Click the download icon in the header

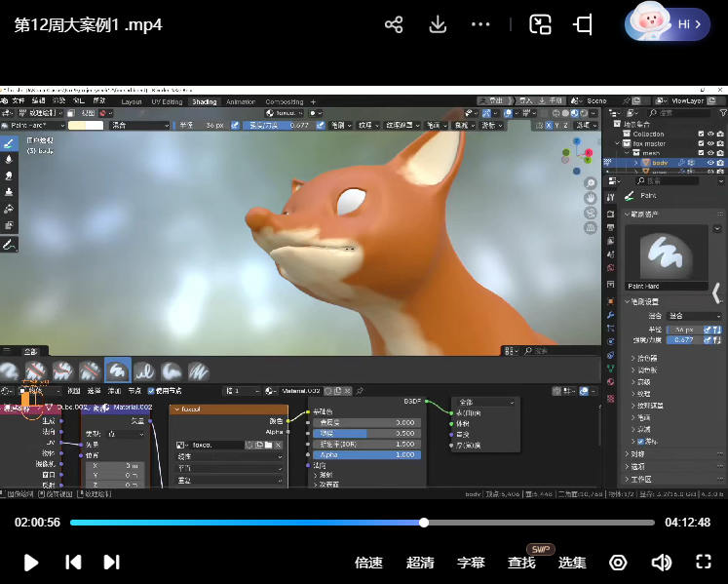click(x=438, y=24)
